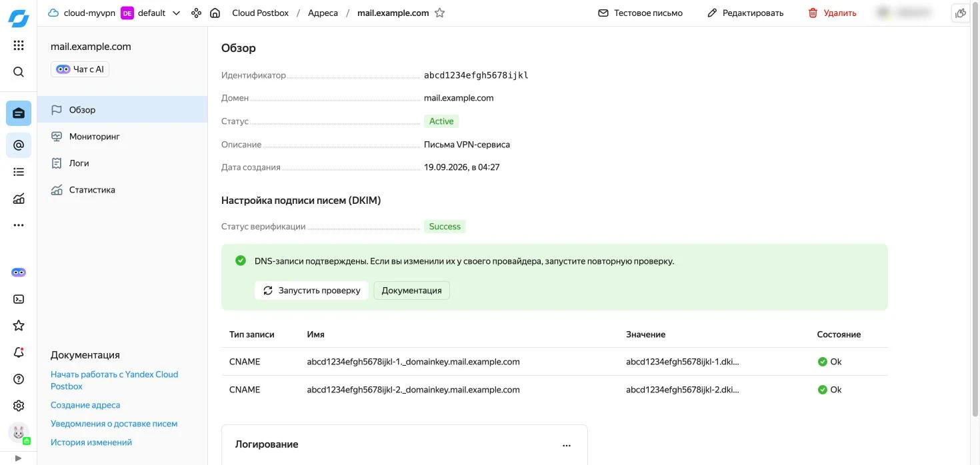Viewport: 980px width, 465px height.
Task: Click the cloud icon next to cloud-myvpn
Action: (x=53, y=13)
